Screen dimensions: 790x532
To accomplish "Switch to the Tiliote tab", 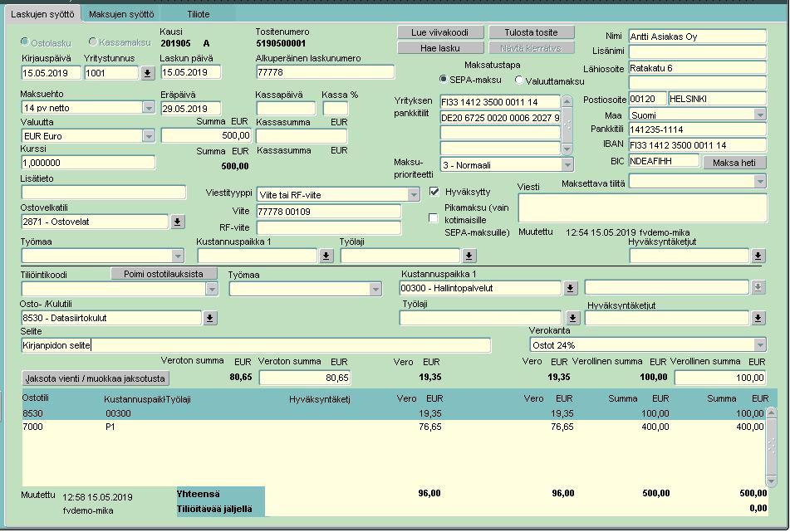I will click(x=198, y=14).
